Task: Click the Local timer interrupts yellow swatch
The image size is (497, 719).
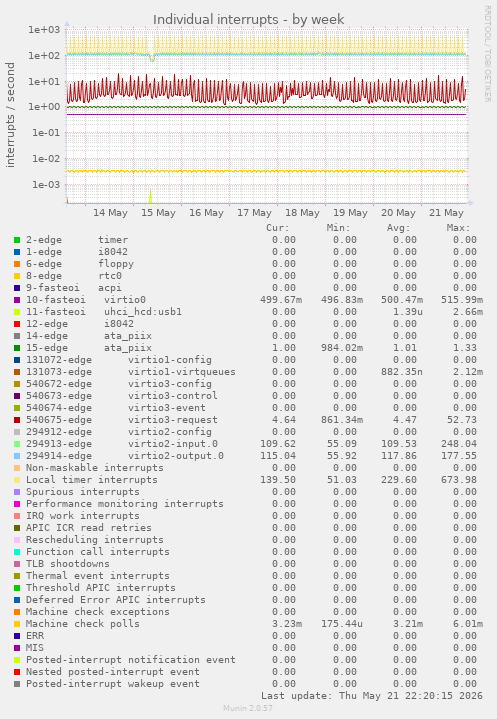Action: (x=17, y=480)
